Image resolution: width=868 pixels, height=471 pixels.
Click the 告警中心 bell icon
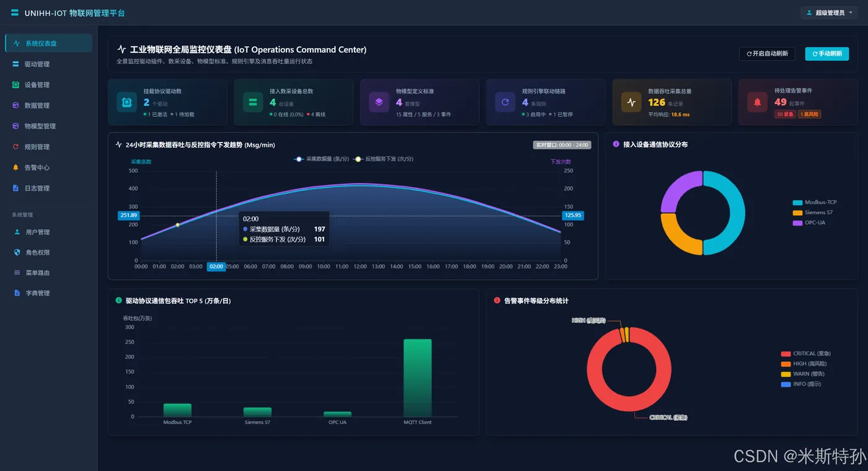click(x=16, y=167)
